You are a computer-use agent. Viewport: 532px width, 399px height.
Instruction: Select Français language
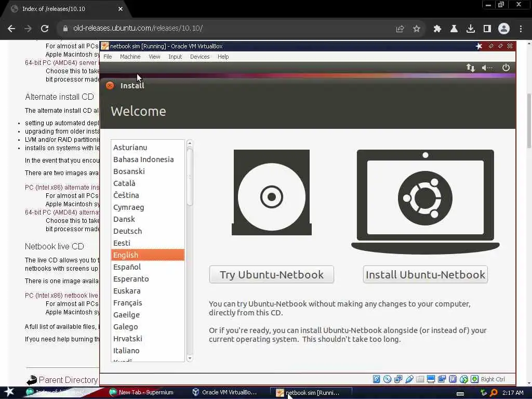[148, 303]
